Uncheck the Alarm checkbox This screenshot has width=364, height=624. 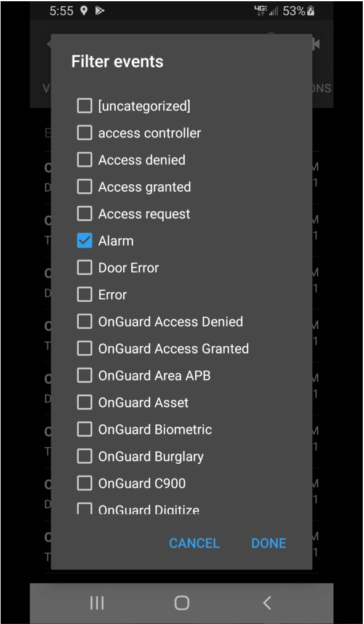(84, 241)
